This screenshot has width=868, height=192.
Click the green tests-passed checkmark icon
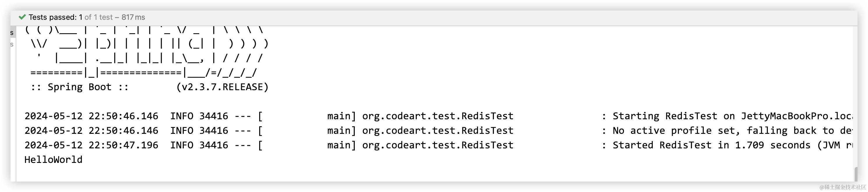[x=22, y=17]
